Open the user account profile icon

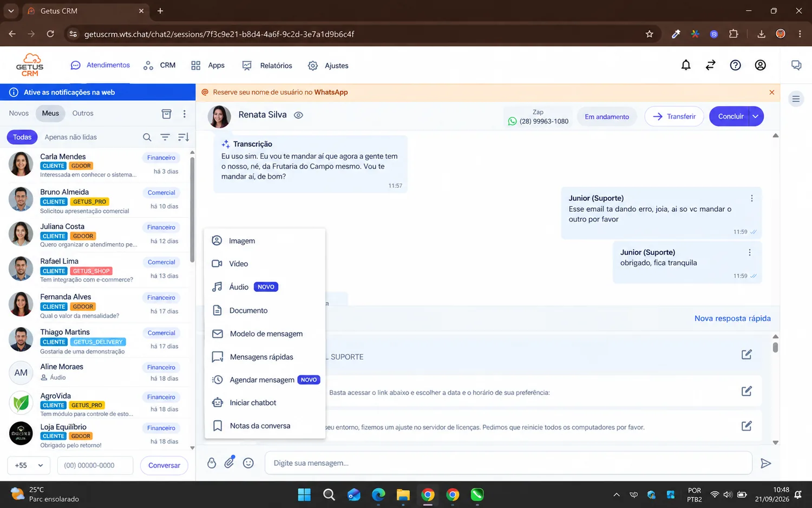(x=760, y=65)
